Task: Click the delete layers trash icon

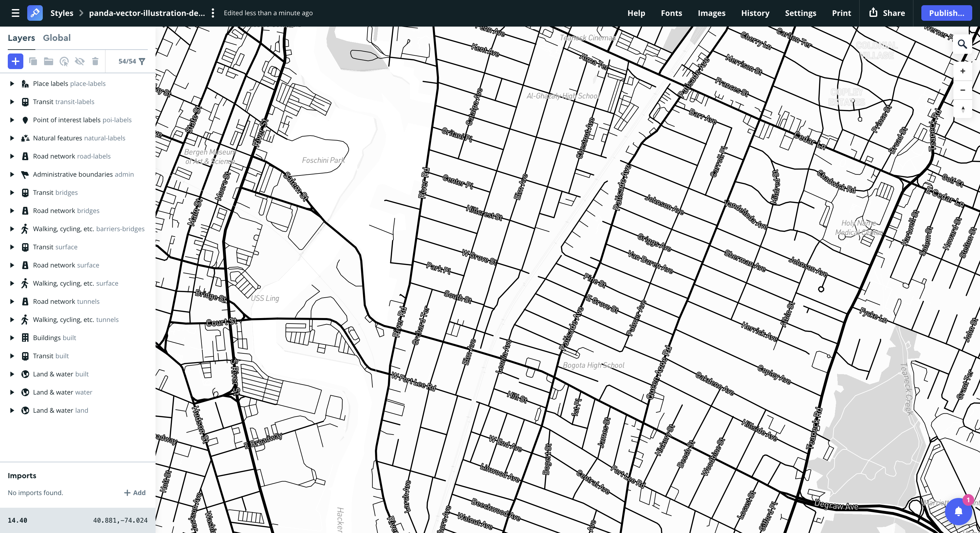Action: (x=95, y=61)
